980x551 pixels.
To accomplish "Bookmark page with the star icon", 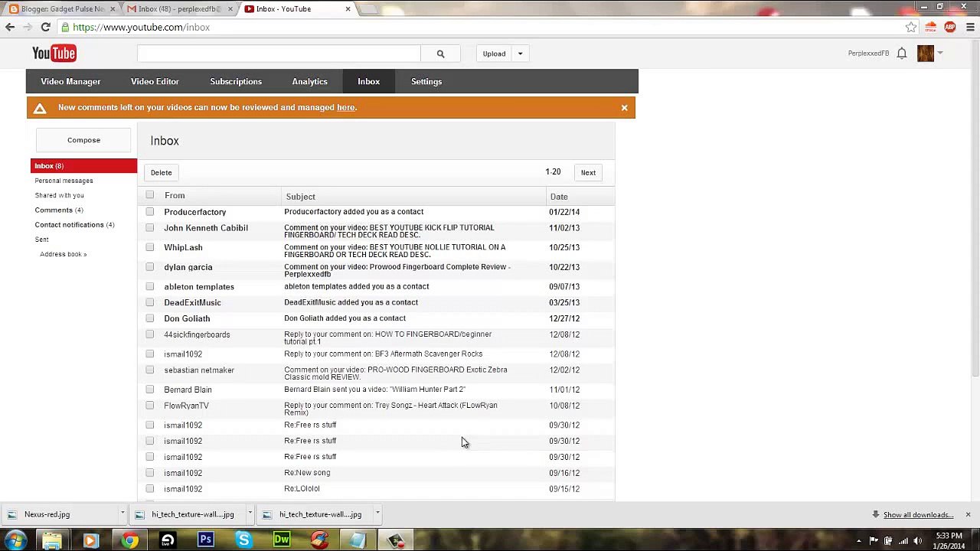I will (911, 27).
